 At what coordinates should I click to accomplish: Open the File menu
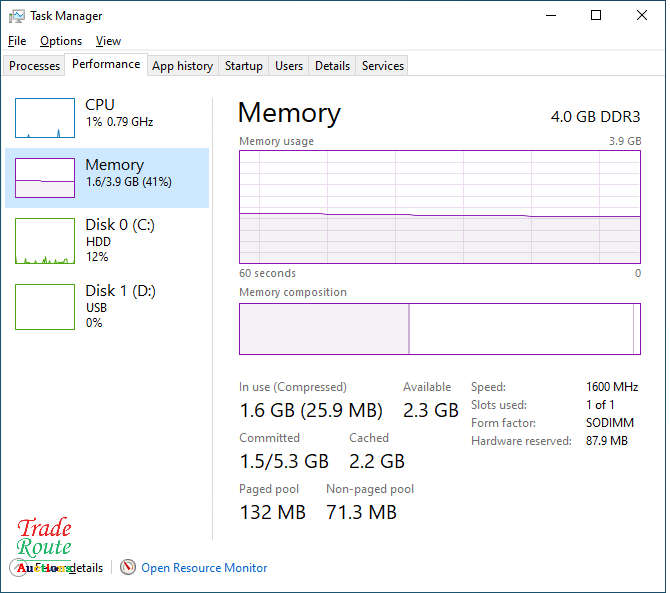pos(17,41)
